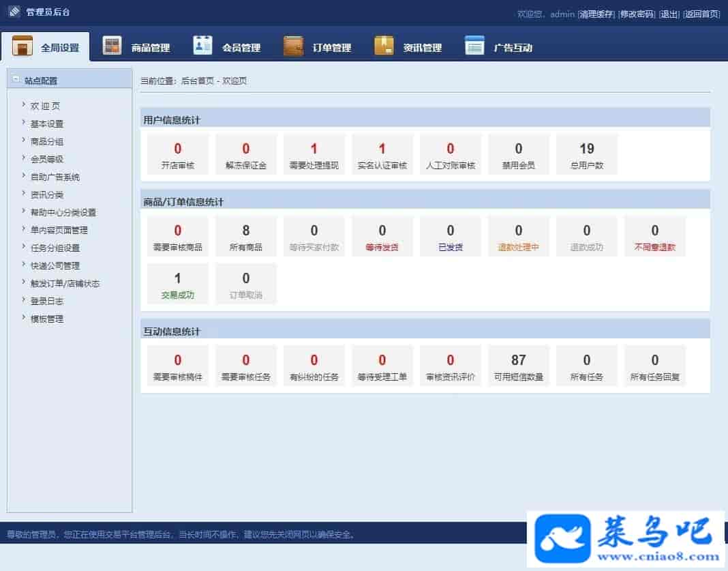Click the admin backend logo icon

[14, 11]
